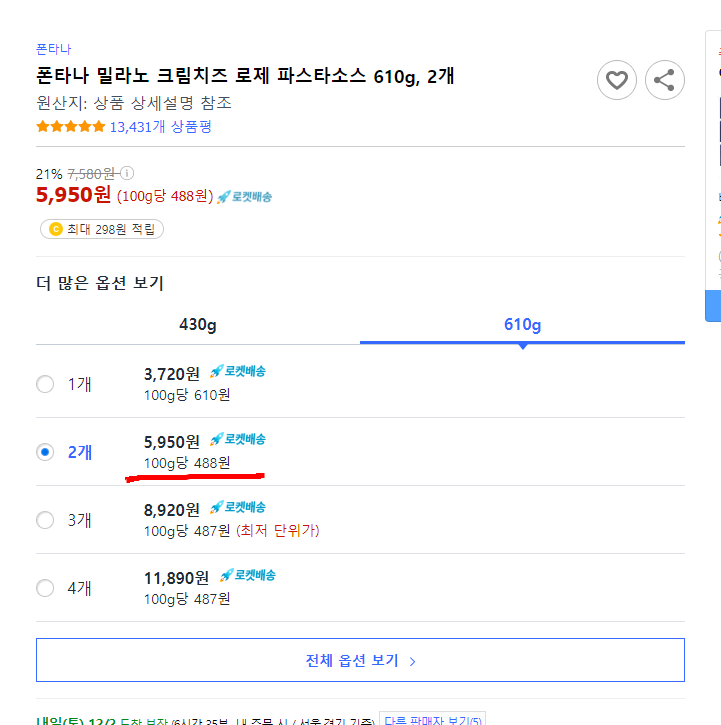Click 로켓배송 badge in the 8,920원 row
This screenshot has height=725, width=721.
(x=238, y=507)
